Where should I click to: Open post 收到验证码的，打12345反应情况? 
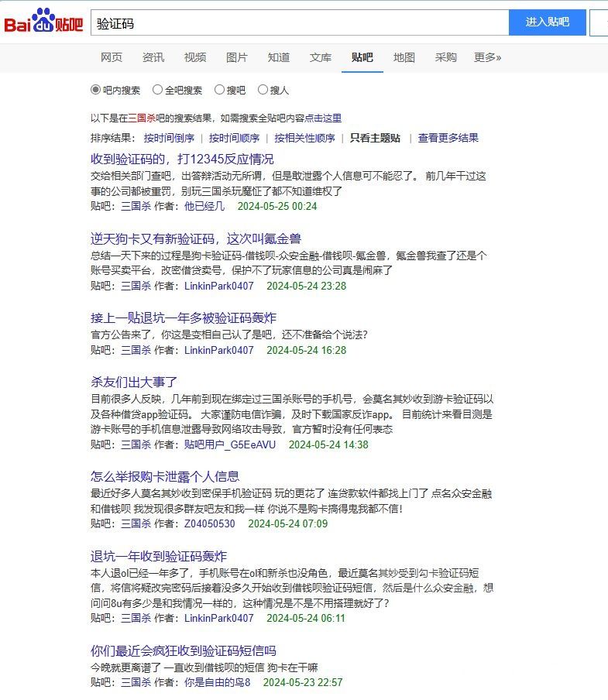click(182, 160)
